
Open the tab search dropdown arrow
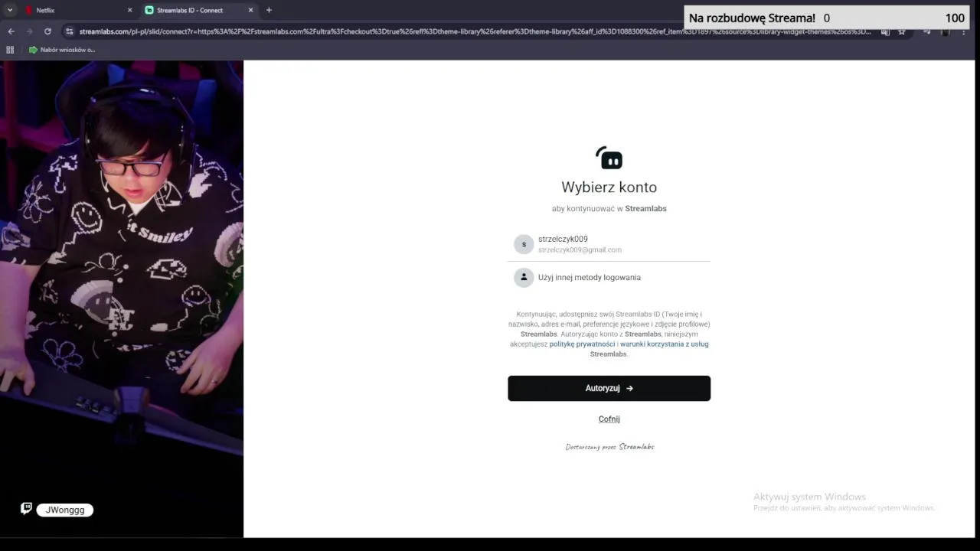[10, 10]
